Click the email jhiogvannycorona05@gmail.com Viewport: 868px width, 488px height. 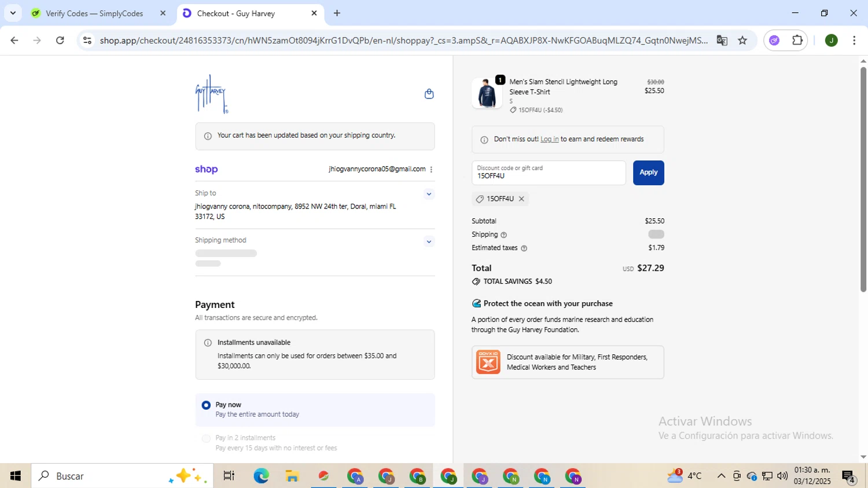click(377, 169)
